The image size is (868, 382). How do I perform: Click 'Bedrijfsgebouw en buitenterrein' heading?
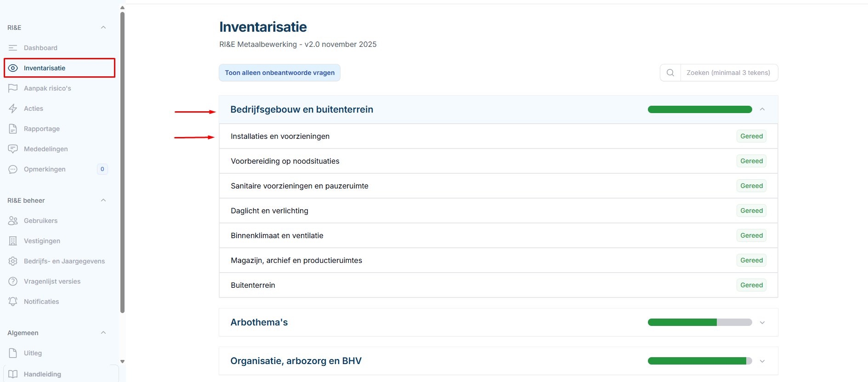click(302, 109)
